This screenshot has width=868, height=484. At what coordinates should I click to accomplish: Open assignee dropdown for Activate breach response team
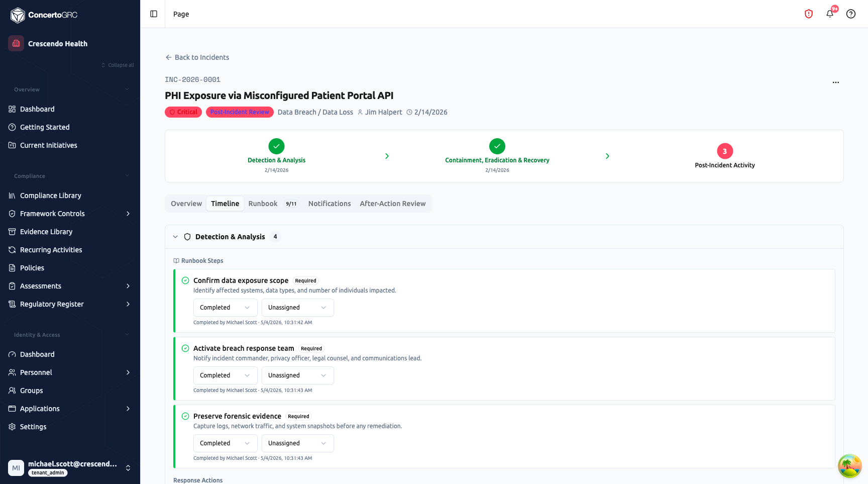pyautogui.click(x=298, y=375)
